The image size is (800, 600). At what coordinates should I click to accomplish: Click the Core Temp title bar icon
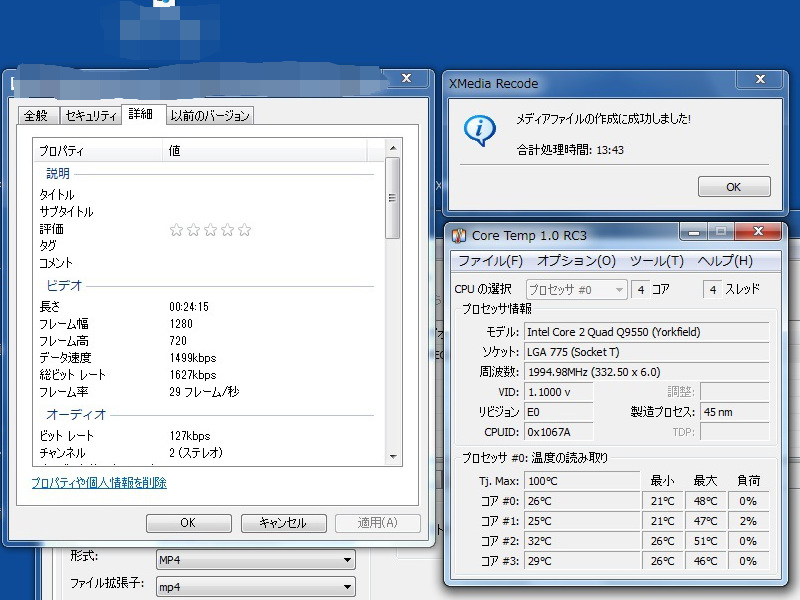pyautogui.click(x=459, y=235)
